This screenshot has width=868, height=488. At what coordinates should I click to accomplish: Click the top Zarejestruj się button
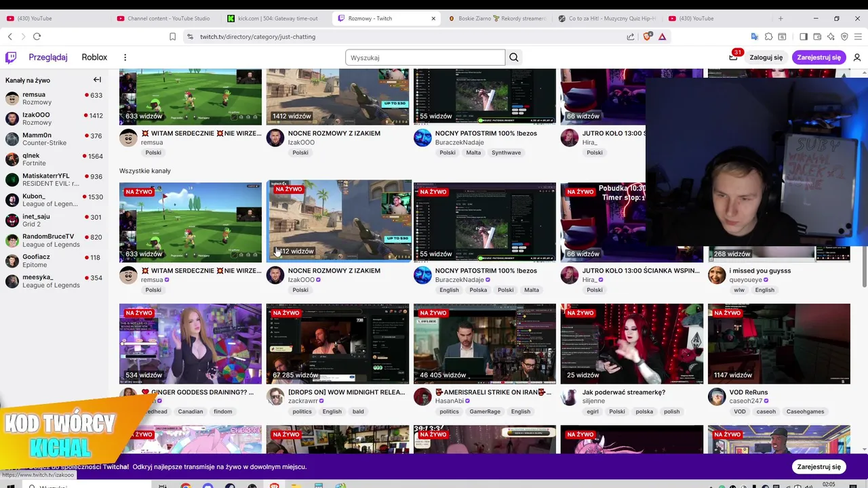point(819,58)
